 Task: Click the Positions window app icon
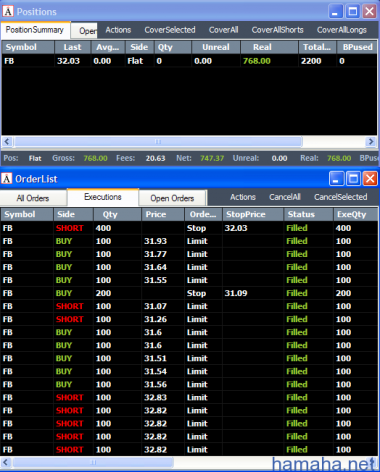8,12
